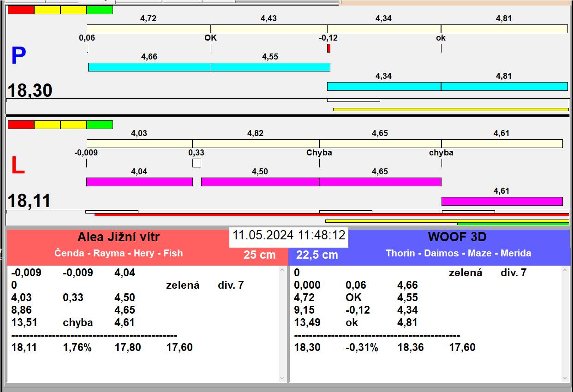Click the red start light in lane P
The width and height of the screenshot is (573, 392).
(21, 10)
